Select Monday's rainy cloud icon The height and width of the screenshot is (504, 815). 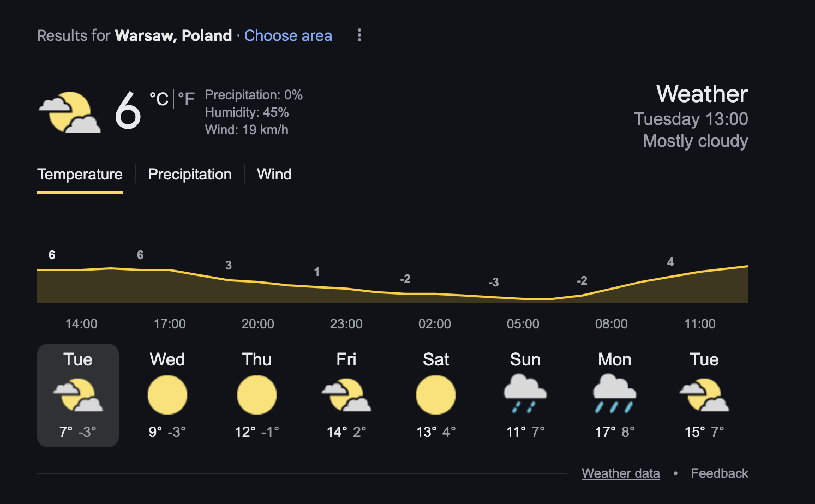click(x=615, y=394)
